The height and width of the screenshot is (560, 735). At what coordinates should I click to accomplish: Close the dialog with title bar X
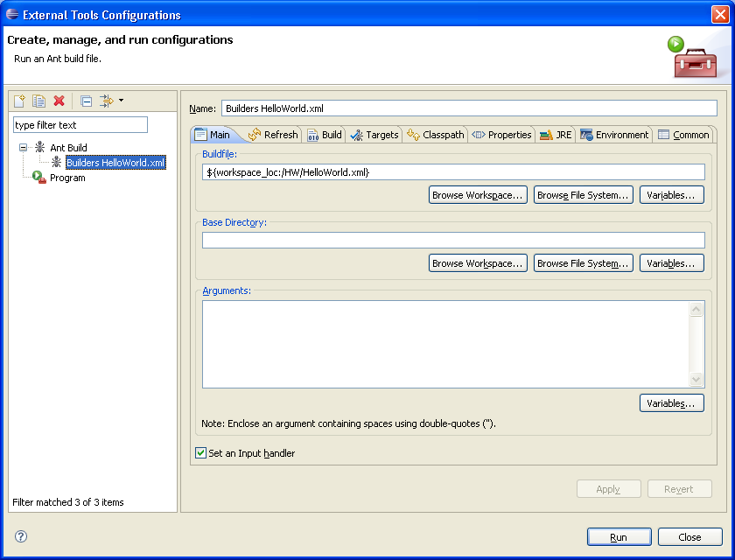point(720,15)
